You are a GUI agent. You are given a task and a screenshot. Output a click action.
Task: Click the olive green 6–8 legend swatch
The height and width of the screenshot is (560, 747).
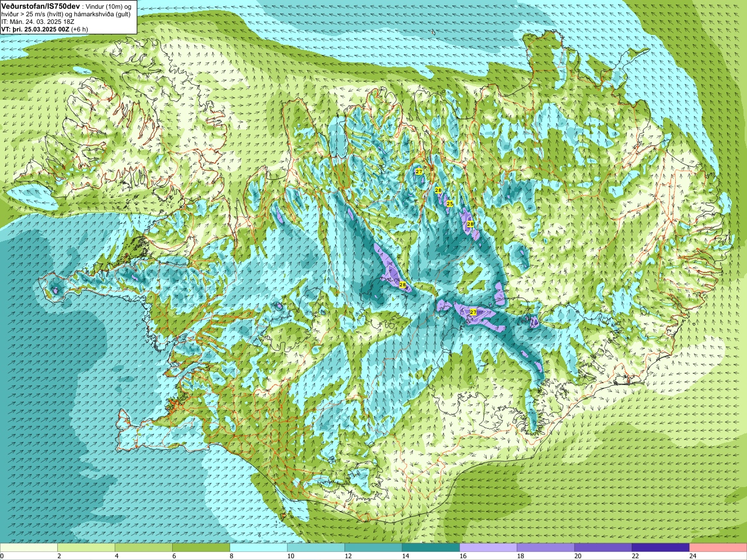[201, 548]
